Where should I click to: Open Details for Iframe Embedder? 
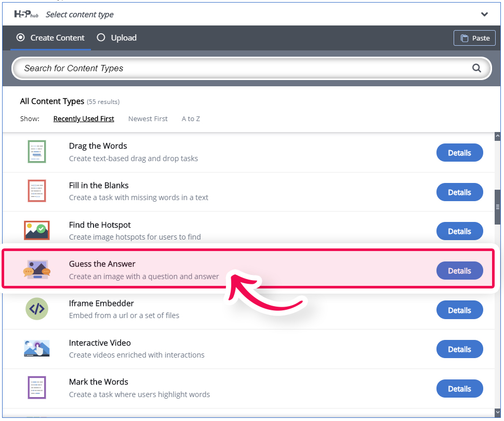(459, 310)
